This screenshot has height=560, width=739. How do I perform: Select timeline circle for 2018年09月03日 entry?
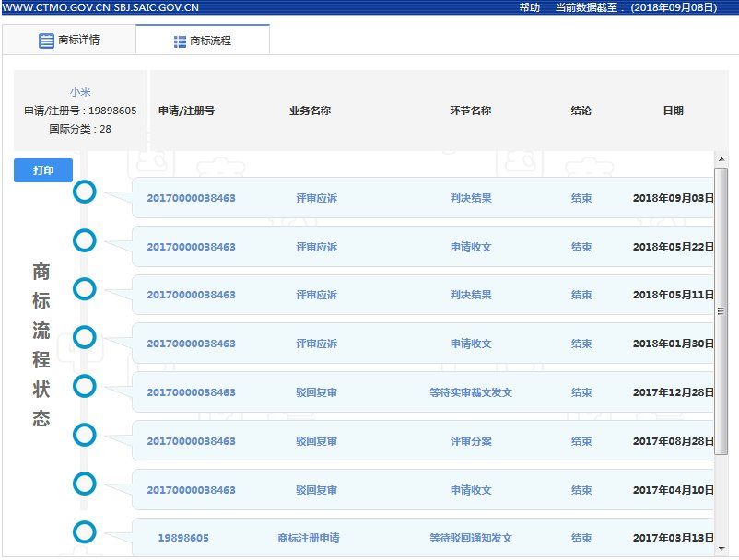[85, 192]
